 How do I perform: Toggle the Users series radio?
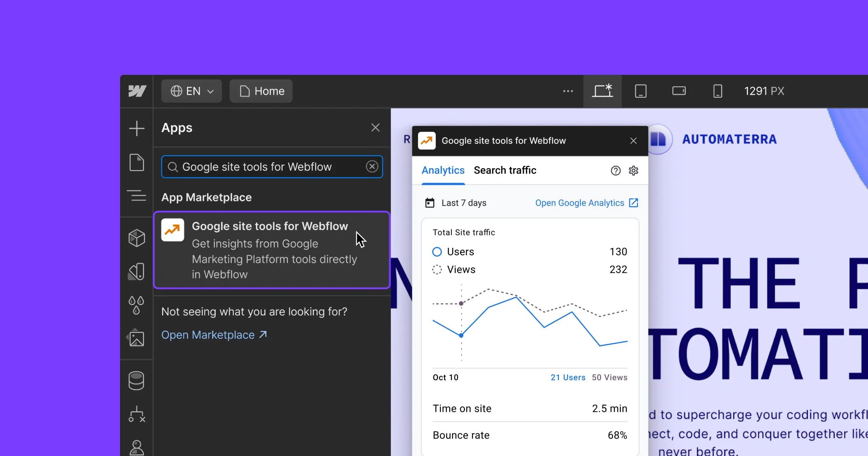pyautogui.click(x=437, y=252)
